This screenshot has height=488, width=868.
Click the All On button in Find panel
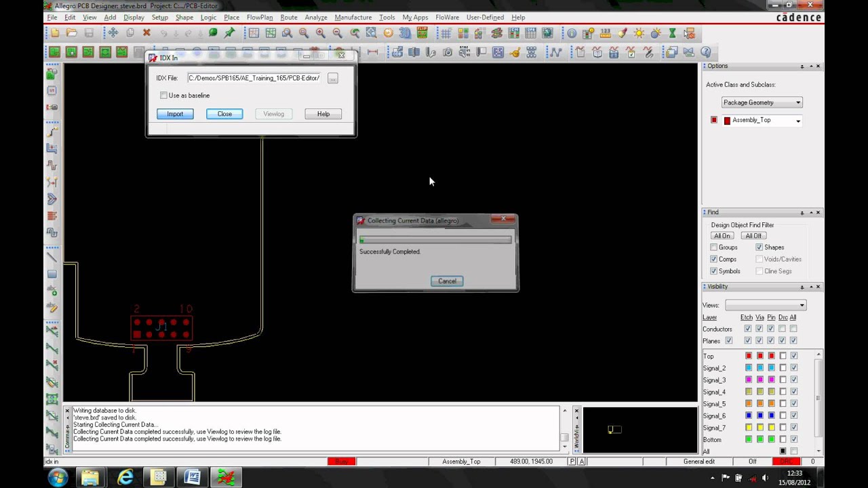(x=722, y=236)
